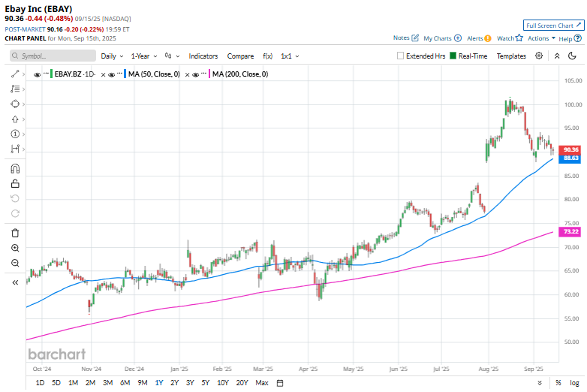The image size is (587, 392).
Task: Open the 1-Year period dropdown
Action: click(144, 56)
